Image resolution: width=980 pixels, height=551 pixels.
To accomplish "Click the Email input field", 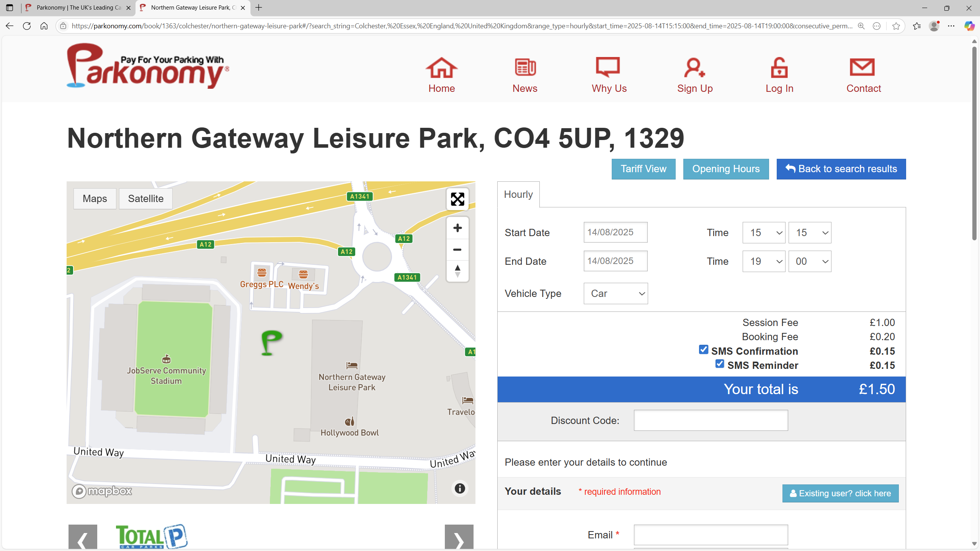I will tap(711, 535).
